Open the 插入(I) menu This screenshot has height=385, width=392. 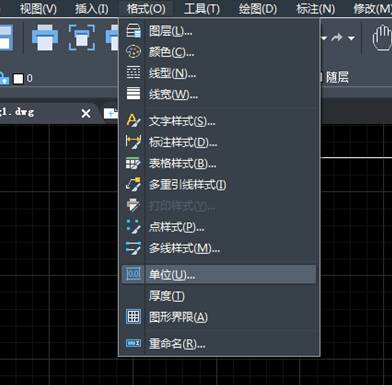(x=92, y=9)
